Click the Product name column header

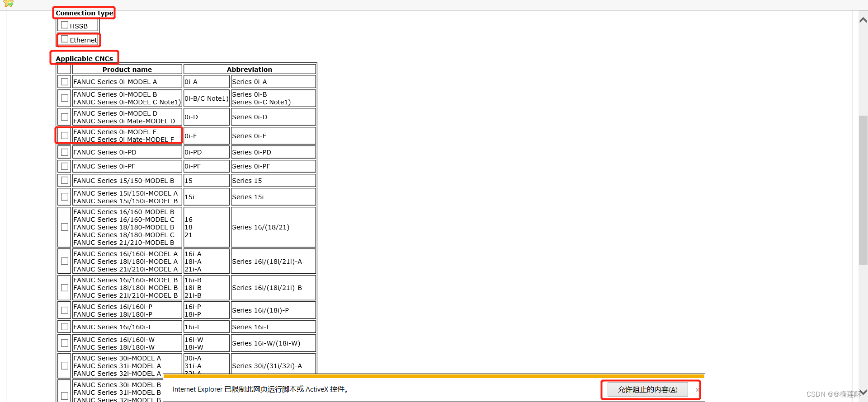point(127,70)
